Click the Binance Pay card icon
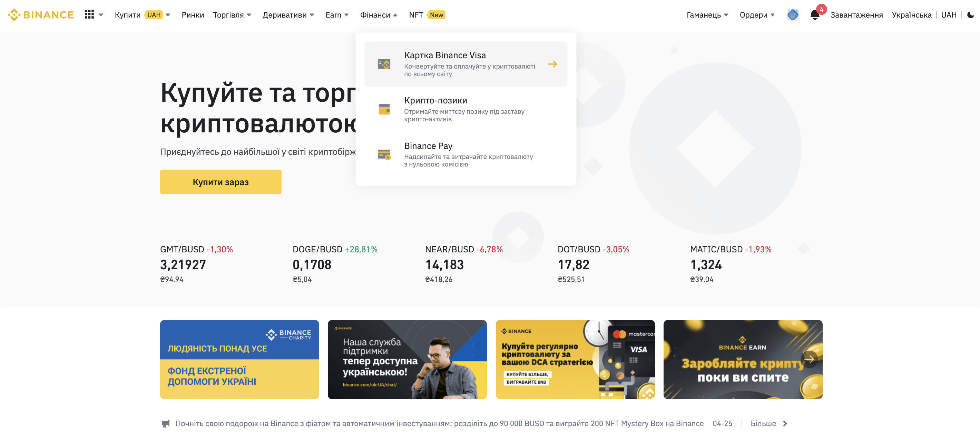Screen dimensions: 980x442 click(x=384, y=155)
